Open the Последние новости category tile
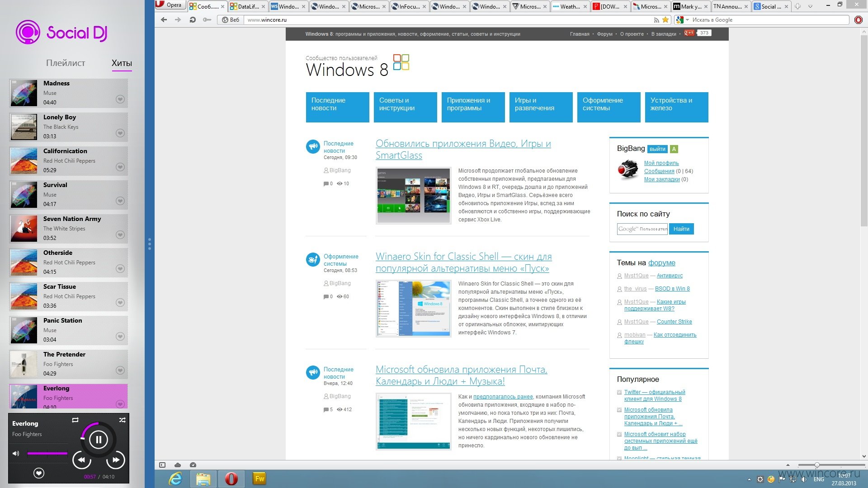This screenshot has height=488, width=868. pyautogui.click(x=338, y=107)
